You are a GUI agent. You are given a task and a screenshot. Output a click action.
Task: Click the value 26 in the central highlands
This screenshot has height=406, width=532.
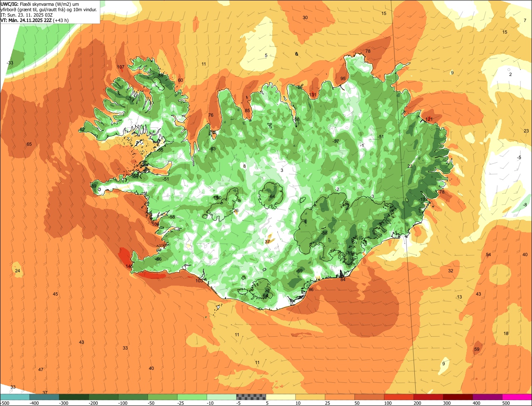tap(236, 210)
